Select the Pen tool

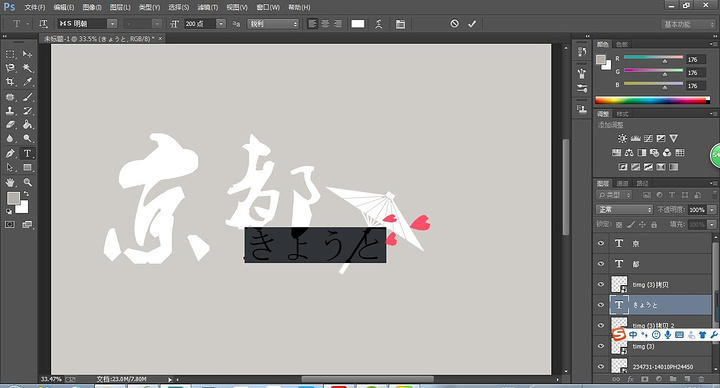pyautogui.click(x=10, y=153)
